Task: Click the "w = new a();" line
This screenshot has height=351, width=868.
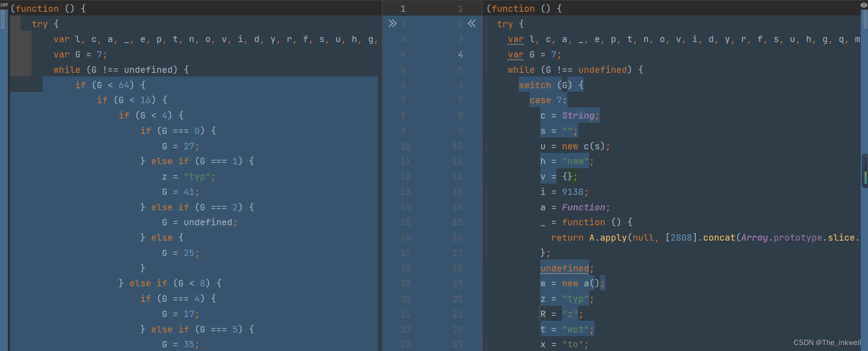Action: 572,283
